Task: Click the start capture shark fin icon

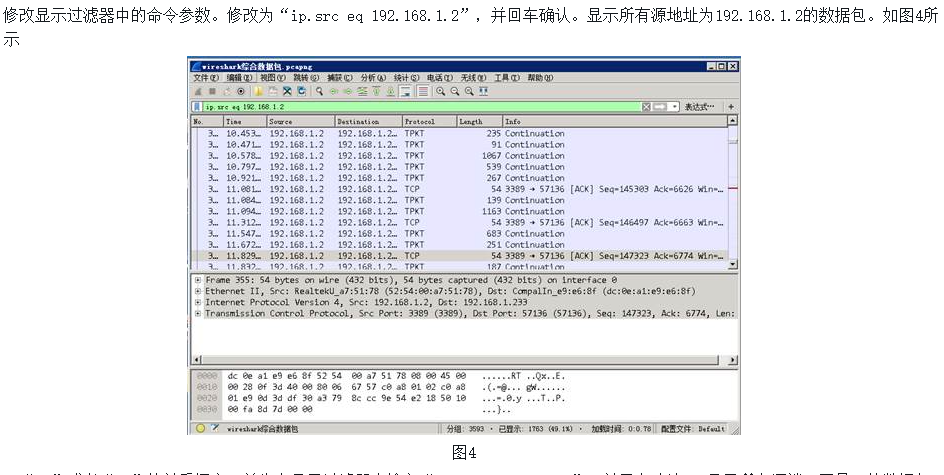Action: 197,92
